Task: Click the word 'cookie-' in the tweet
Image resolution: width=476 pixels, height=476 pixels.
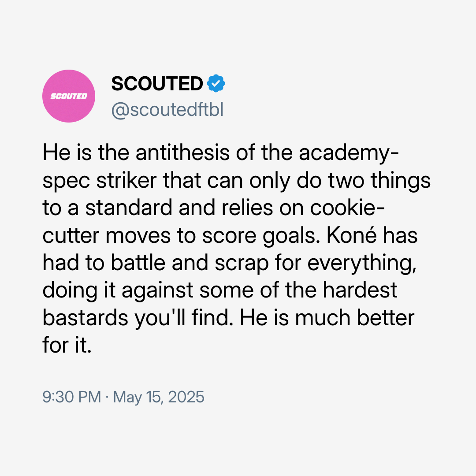Action: tap(348, 208)
